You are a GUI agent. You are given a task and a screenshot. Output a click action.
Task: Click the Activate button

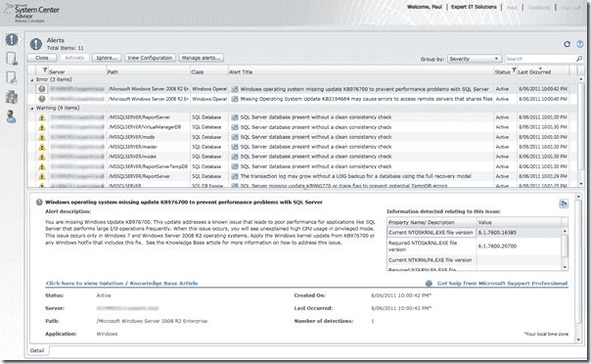click(74, 58)
